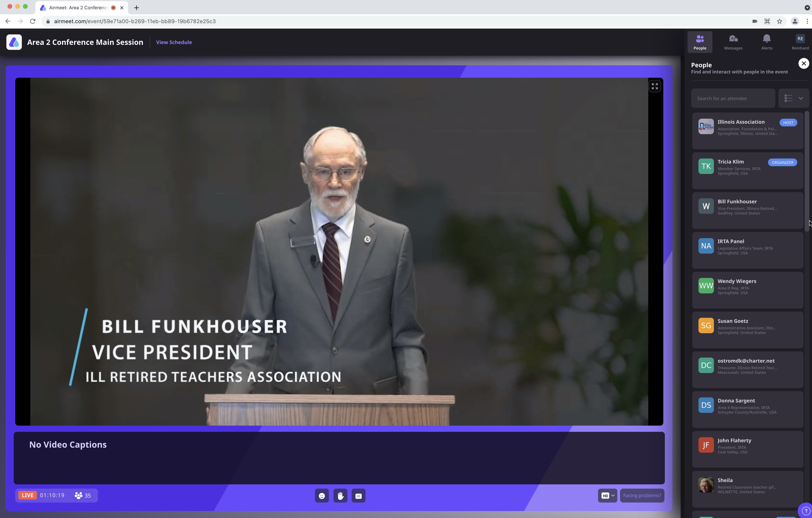Select Tricia Klim in attendee list

pyautogui.click(x=748, y=171)
